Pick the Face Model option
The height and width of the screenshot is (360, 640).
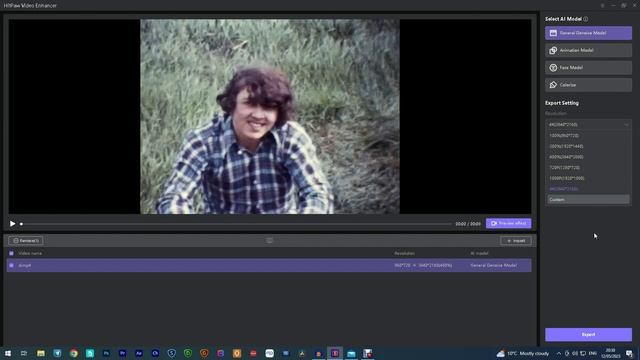[588, 68]
